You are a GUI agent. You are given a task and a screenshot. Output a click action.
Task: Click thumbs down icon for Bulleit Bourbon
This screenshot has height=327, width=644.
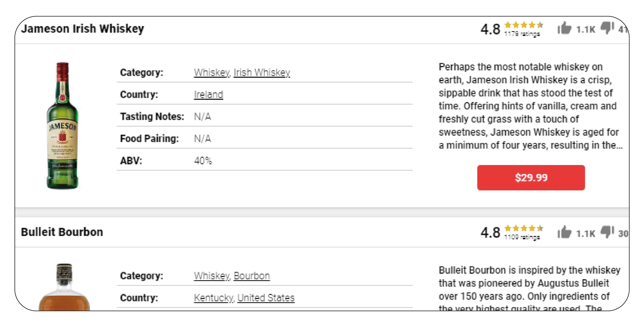tap(607, 232)
